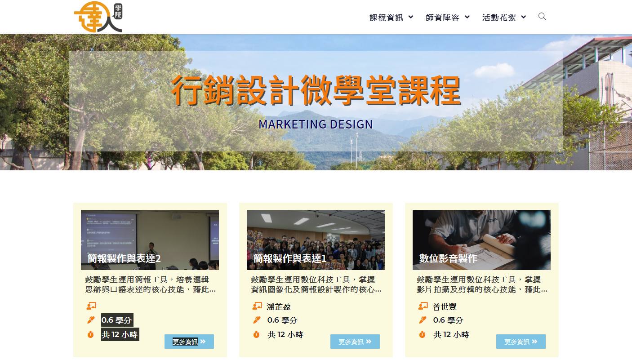The image size is (632, 364).
Task: Click the instructor name 潘芷盈
Action: coord(279,307)
